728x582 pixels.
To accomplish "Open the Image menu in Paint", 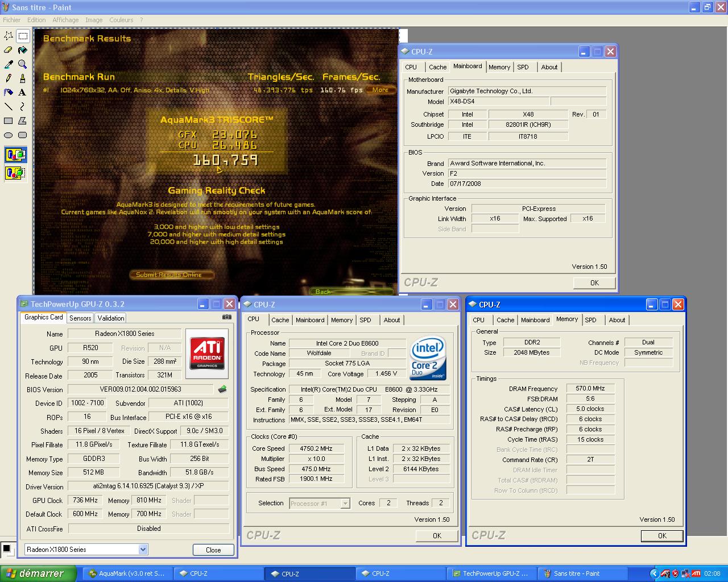I will pos(94,20).
